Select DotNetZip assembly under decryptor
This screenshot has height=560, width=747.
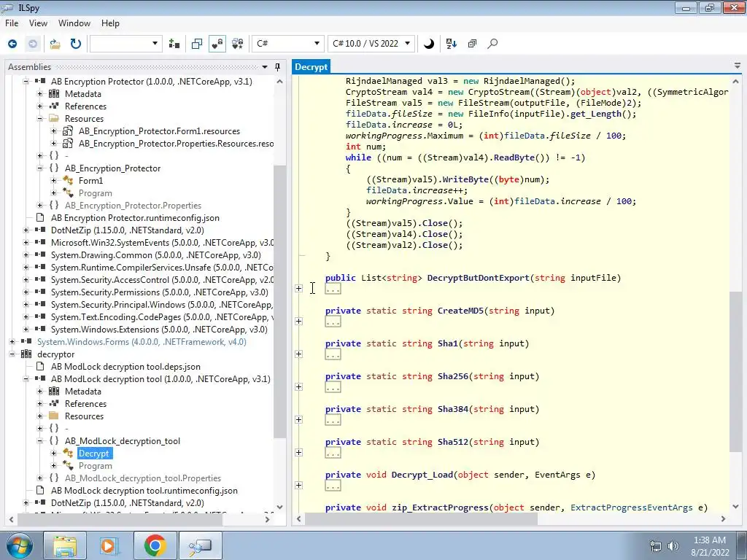pyautogui.click(x=128, y=503)
